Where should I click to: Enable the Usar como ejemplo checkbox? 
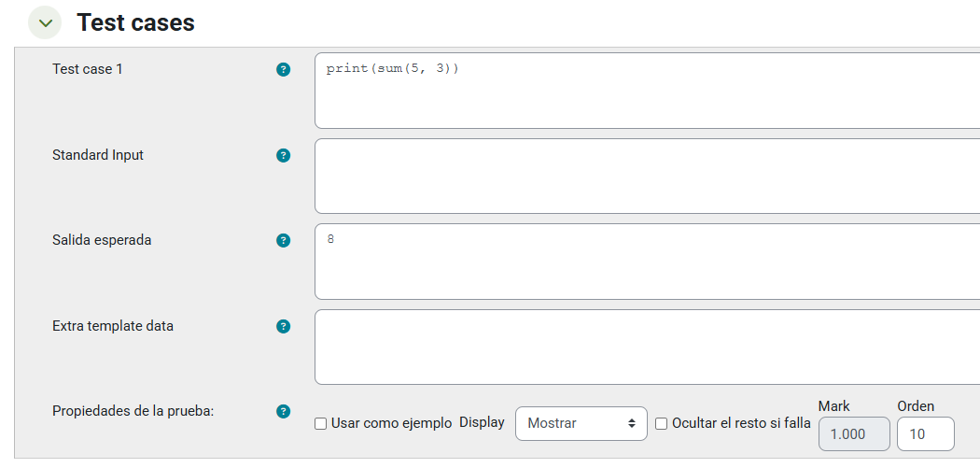point(321,424)
